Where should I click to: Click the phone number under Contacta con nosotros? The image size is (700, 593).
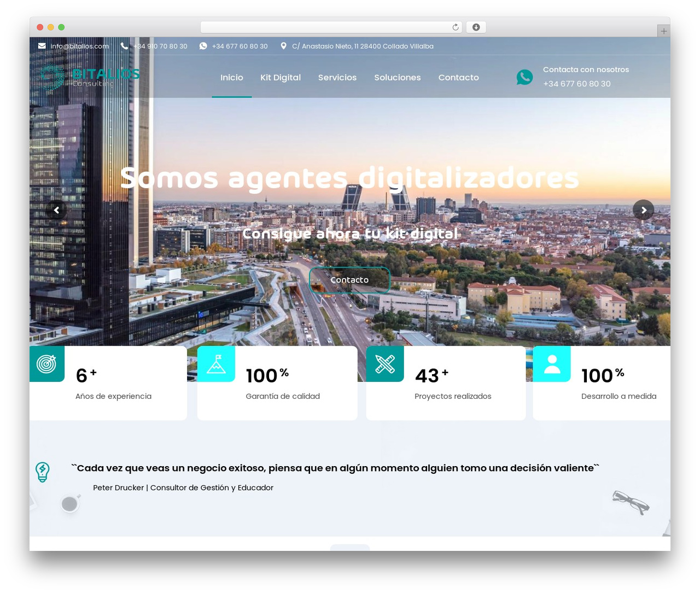pos(577,84)
